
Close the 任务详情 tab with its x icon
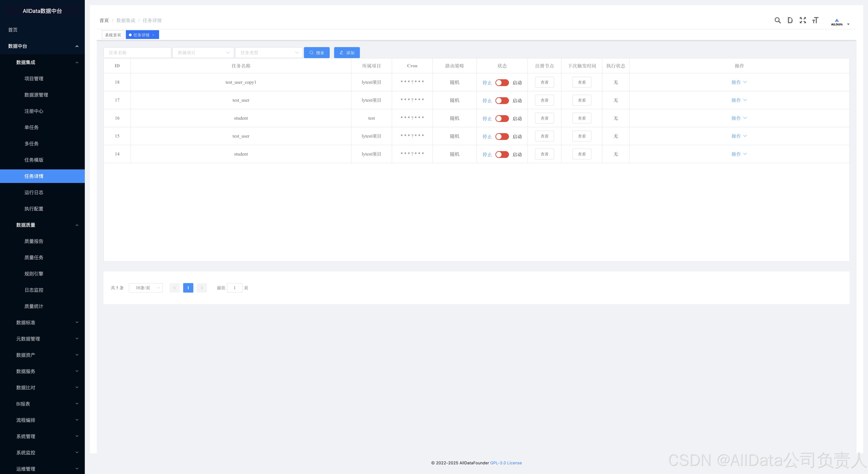click(153, 35)
